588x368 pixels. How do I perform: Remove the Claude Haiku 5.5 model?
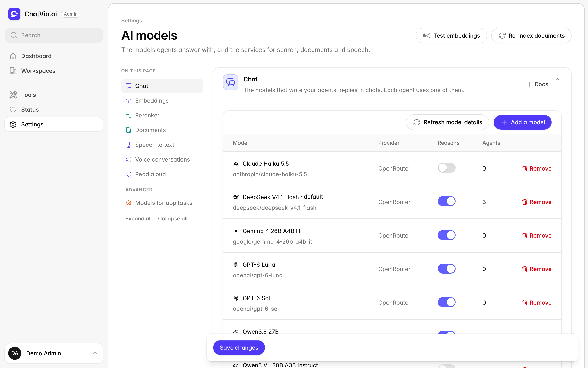537,168
